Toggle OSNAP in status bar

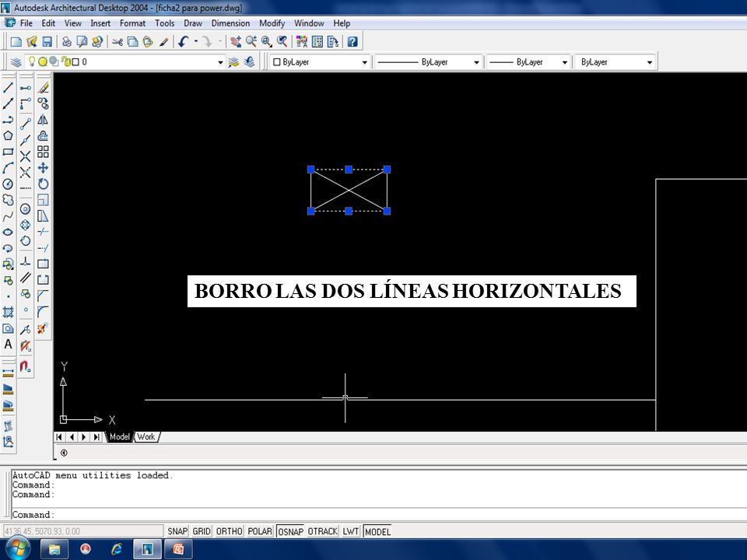(x=290, y=531)
